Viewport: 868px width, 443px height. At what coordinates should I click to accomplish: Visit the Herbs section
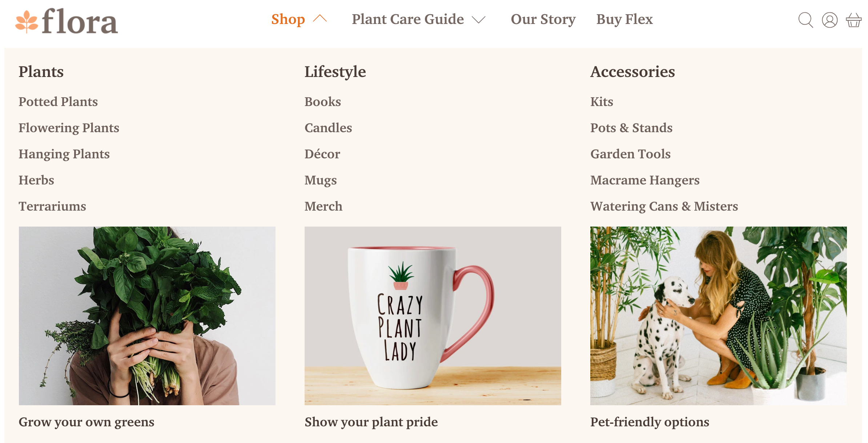pos(36,180)
